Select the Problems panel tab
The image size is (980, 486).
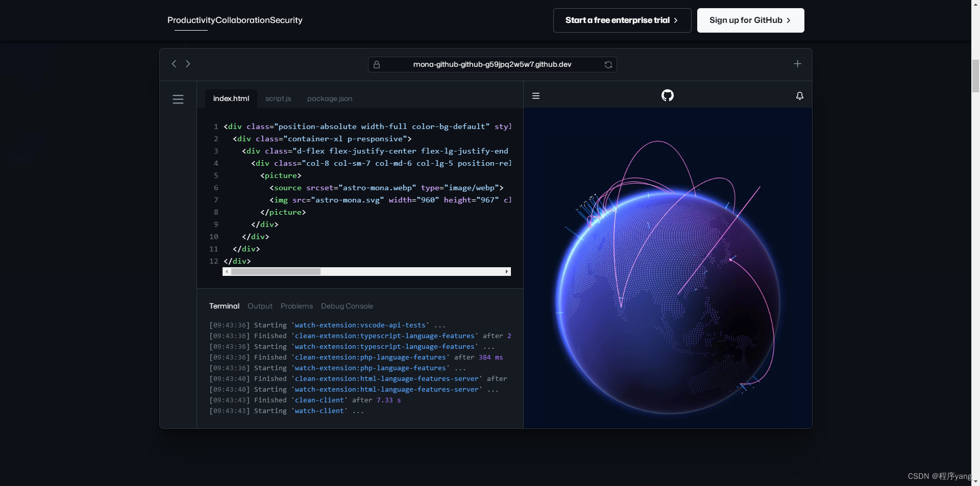[x=297, y=306]
